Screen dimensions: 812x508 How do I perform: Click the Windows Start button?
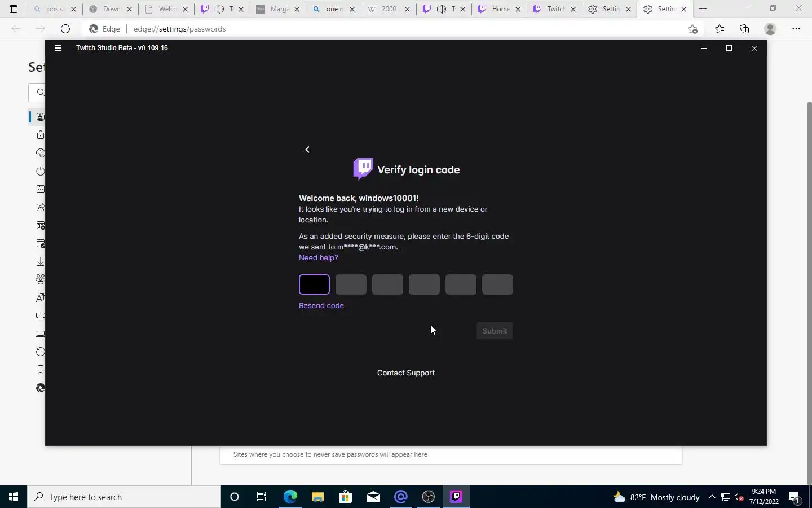(14, 497)
